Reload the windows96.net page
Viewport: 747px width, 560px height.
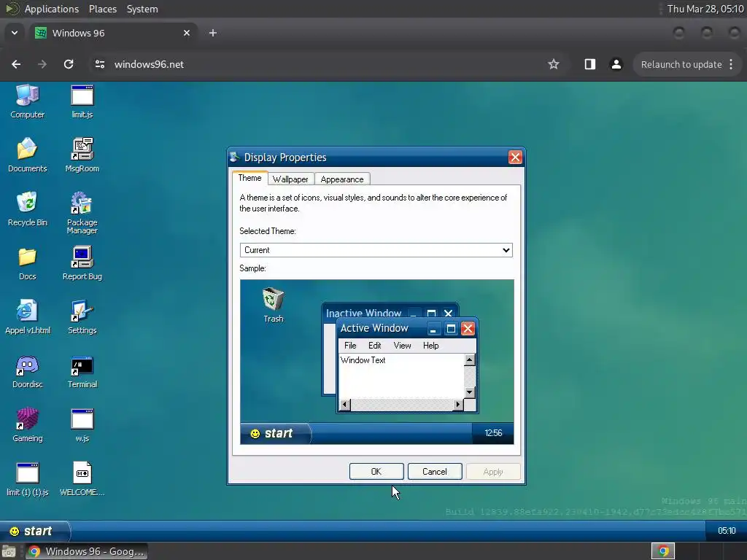(x=69, y=64)
